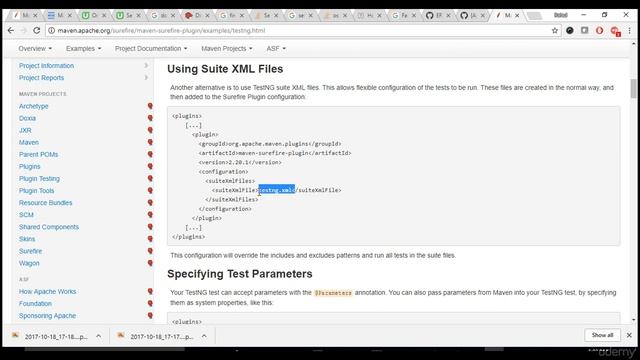Click the Using Suite XML Files heading

(x=225, y=69)
